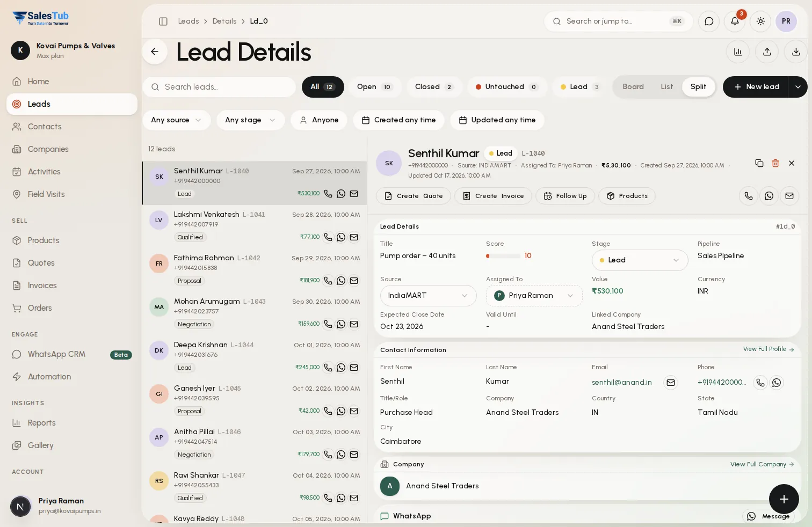Filter leads by All 12
The width and height of the screenshot is (812, 527).
323,87
